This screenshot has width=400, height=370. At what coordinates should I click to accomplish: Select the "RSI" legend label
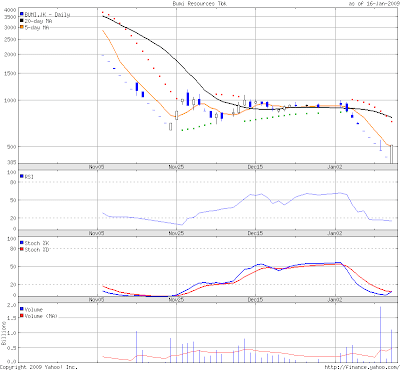29,176
